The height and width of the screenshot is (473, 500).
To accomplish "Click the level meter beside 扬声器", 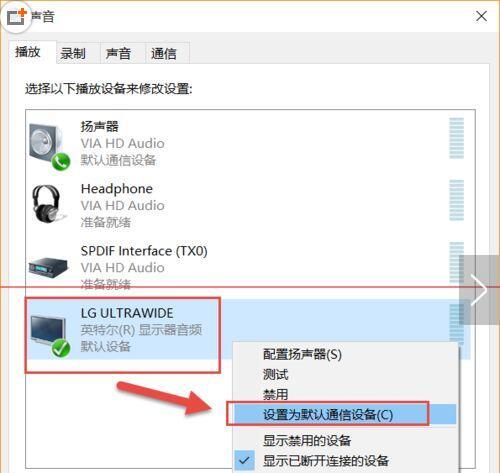I will [456, 138].
